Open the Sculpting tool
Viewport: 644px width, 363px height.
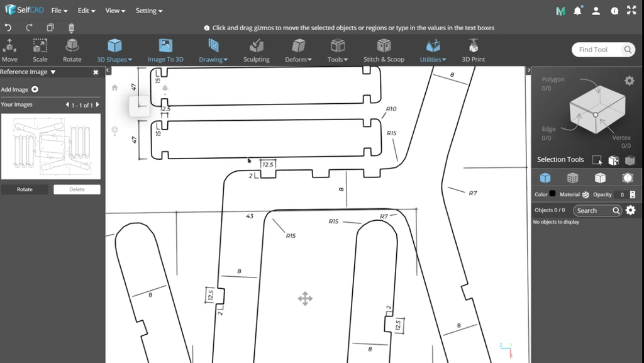256,50
